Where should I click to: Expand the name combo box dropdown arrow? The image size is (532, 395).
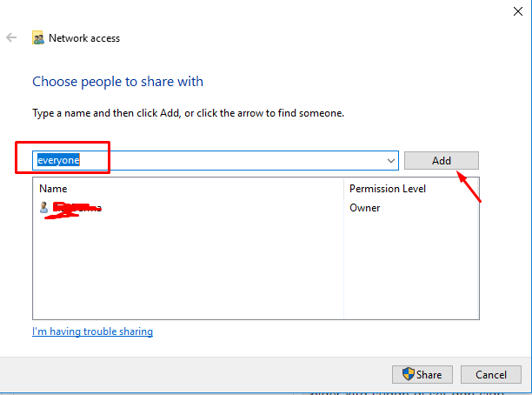tap(391, 161)
